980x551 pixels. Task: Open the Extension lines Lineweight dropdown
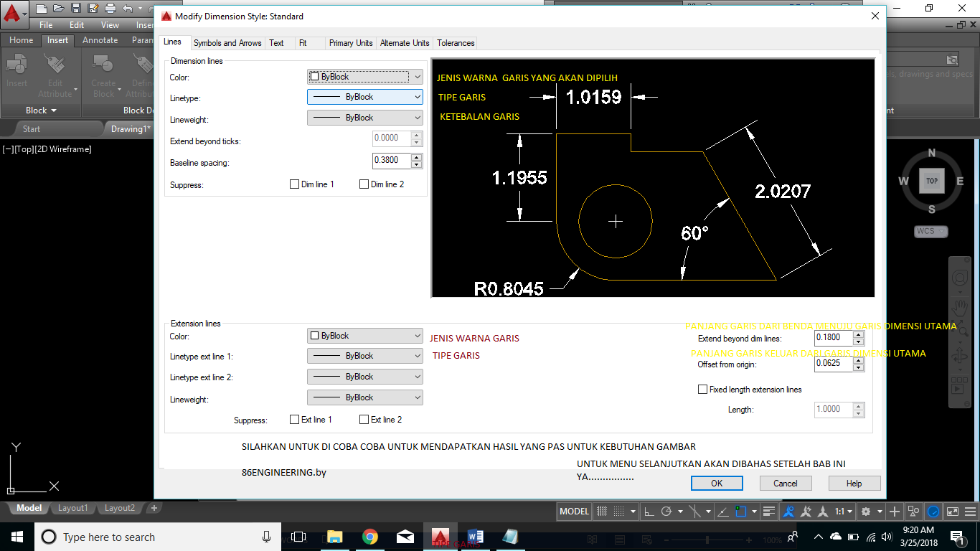pos(365,397)
